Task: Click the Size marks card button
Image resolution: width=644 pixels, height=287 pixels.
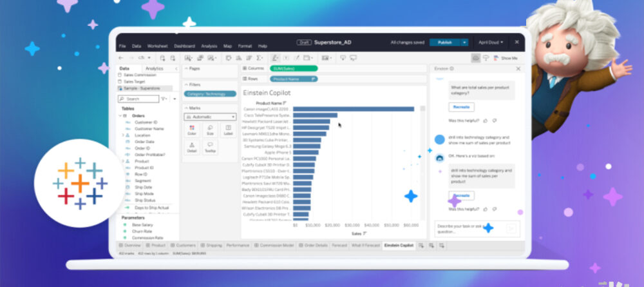Action: pyautogui.click(x=210, y=130)
